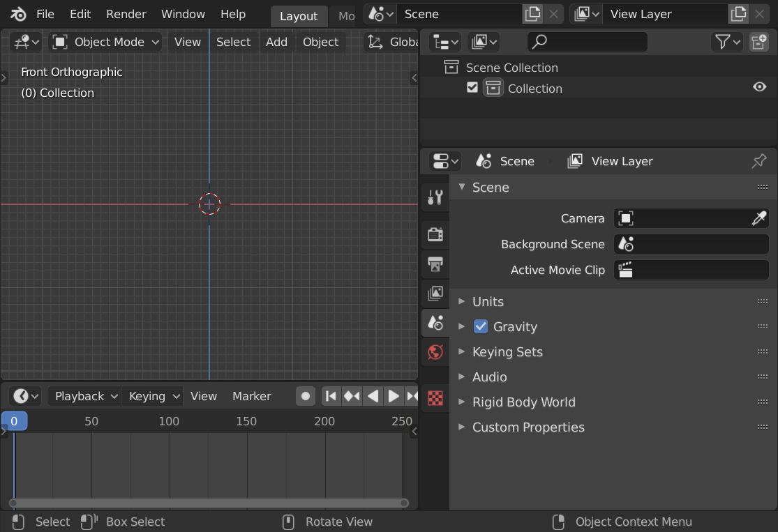Click the Add button in the 3D viewport header

[x=276, y=42]
